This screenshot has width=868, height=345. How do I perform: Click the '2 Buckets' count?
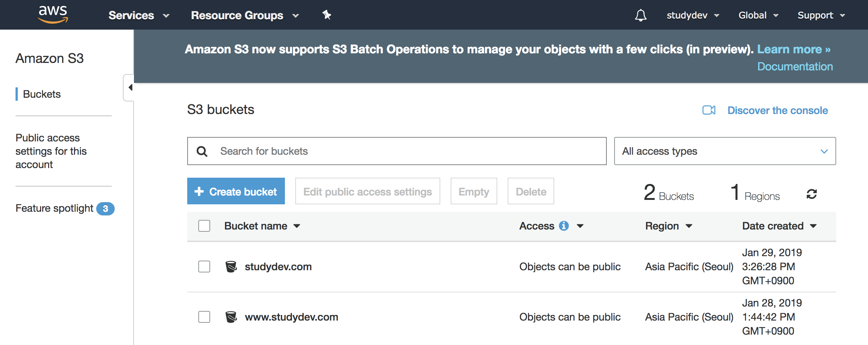coord(669,192)
